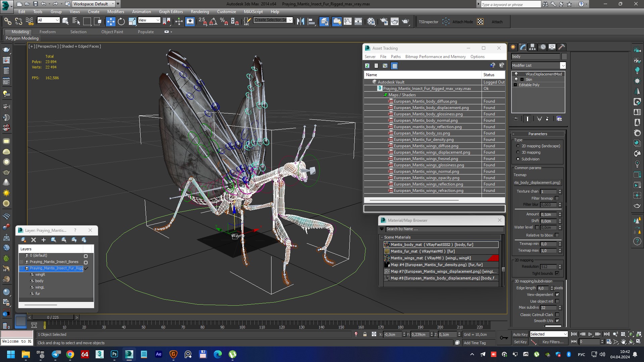
Task: Toggle the Tight bounds checkbox
Action: [557, 273]
